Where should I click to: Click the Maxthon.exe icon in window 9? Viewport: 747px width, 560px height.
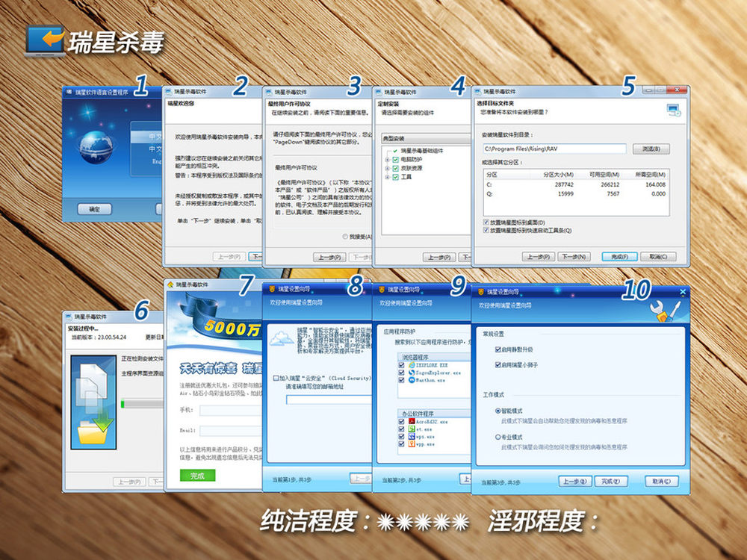411,381
